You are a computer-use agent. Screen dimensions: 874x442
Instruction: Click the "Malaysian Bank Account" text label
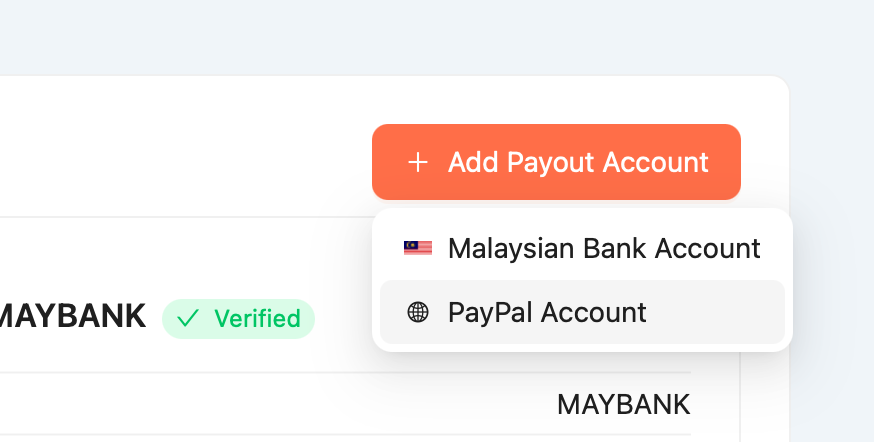click(604, 248)
